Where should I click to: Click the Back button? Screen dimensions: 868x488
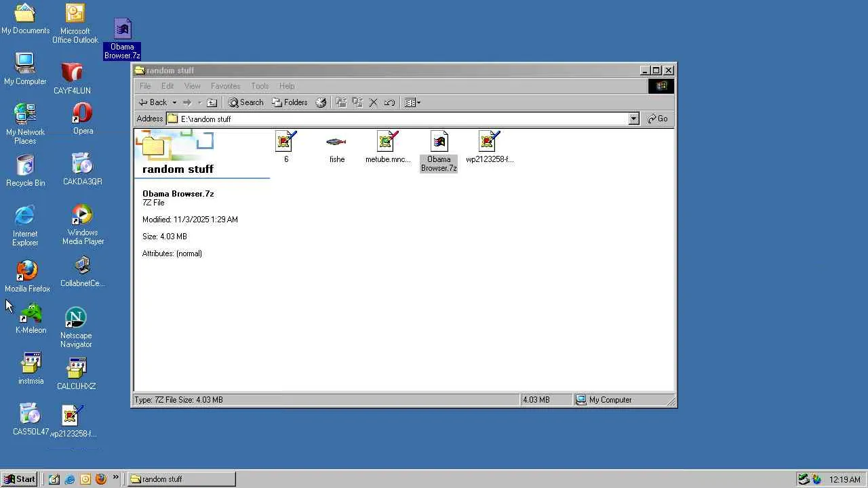coord(153,102)
